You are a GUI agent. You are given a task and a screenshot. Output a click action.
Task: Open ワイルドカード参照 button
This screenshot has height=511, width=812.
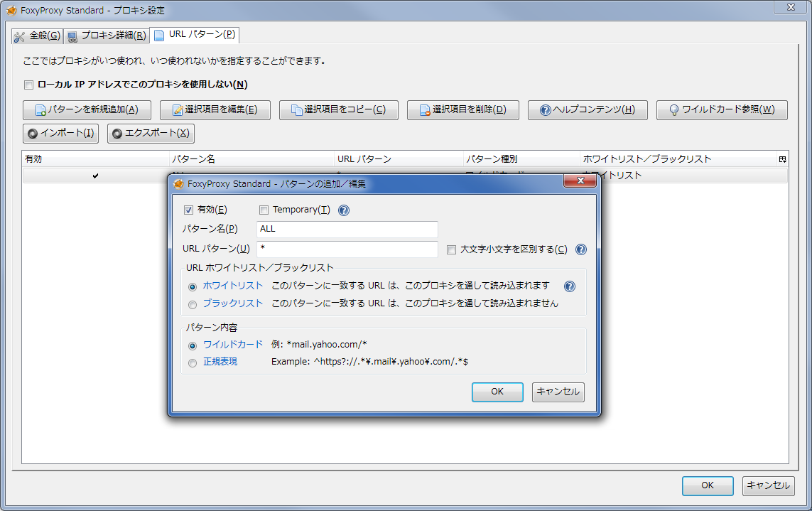[722, 110]
